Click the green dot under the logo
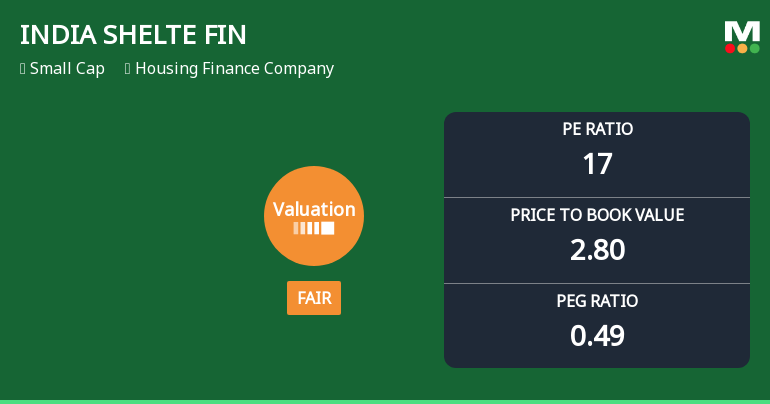 (x=754, y=48)
